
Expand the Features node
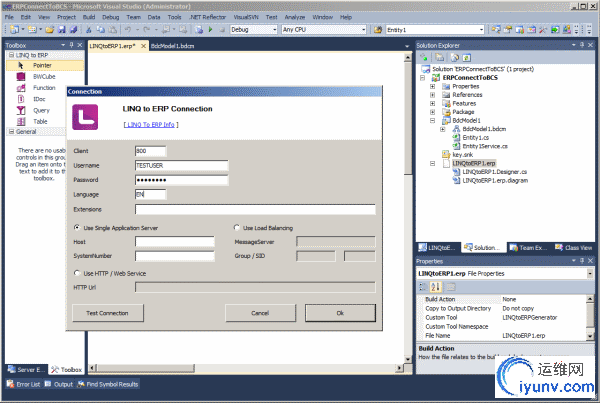pyautogui.click(x=432, y=103)
